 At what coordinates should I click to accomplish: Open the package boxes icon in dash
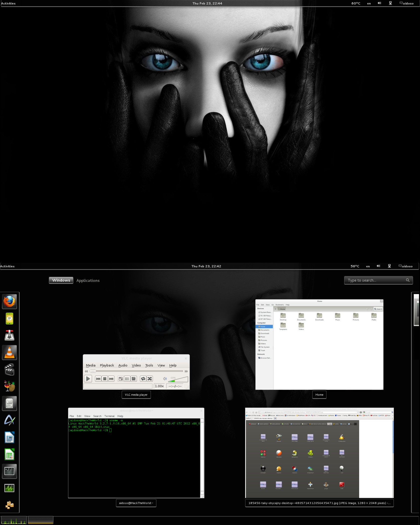point(9,505)
